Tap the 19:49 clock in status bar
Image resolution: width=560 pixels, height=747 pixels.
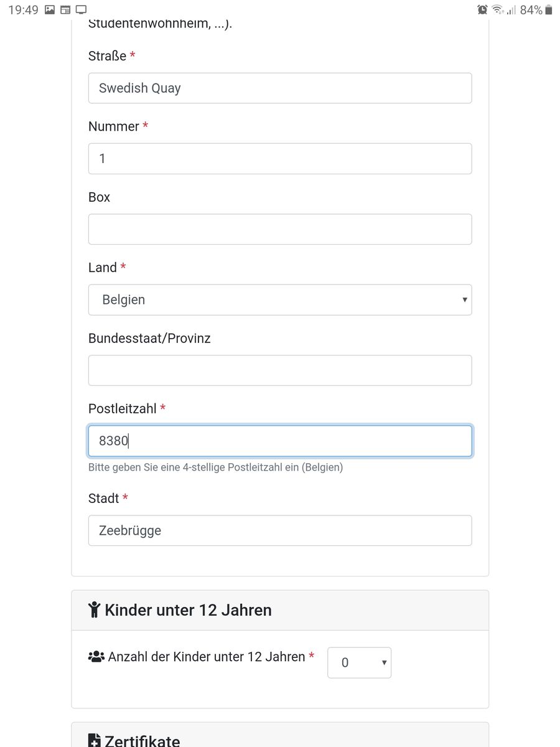[x=23, y=10]
